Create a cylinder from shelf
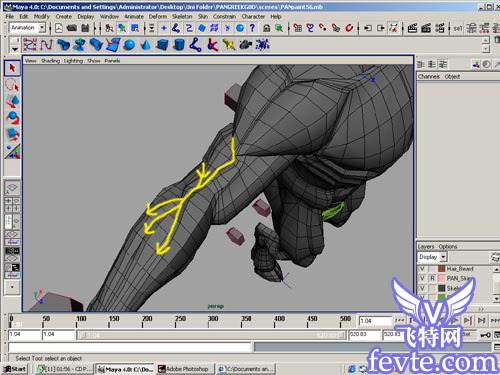500x375 pixels. click(179, 44)
